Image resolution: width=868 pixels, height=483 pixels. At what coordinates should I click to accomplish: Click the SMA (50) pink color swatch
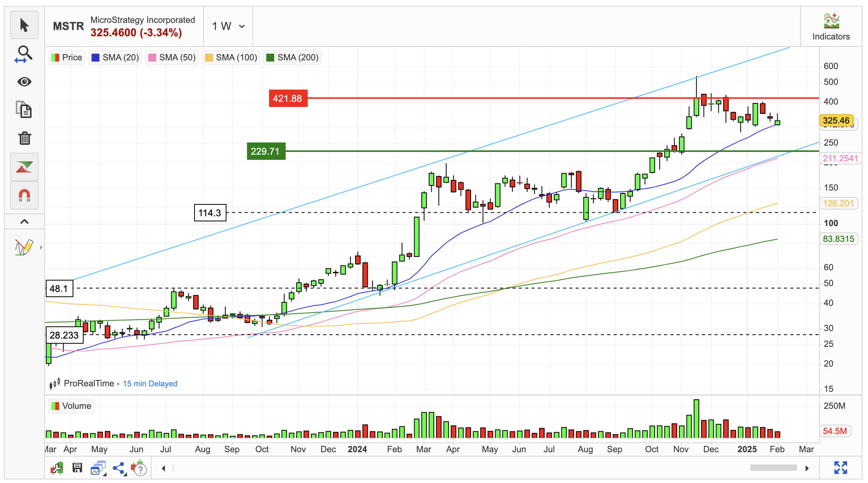click(x=152, y=58)
